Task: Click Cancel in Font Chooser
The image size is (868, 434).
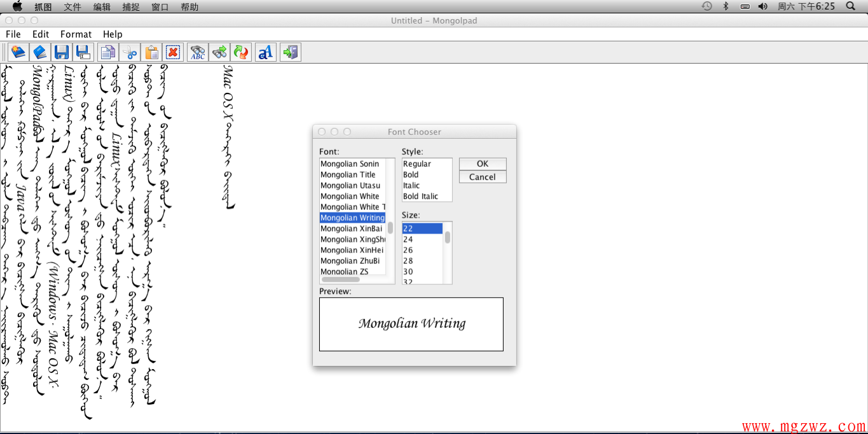Action: (x=483, y=177)
